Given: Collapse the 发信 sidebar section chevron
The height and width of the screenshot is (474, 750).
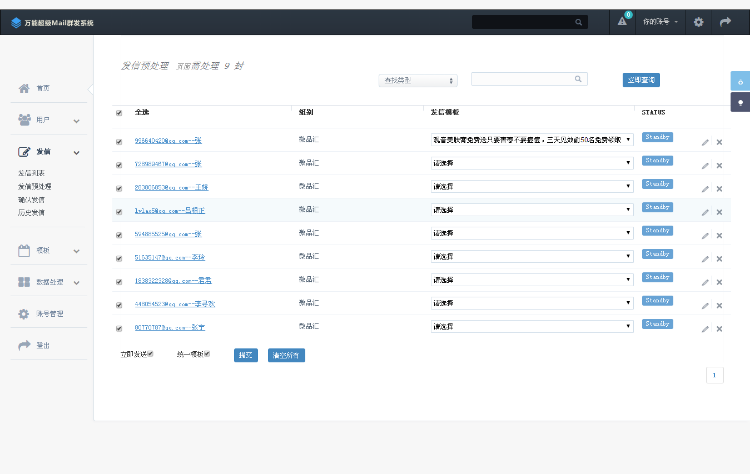Looking at the screenshot, I should click(x=77, y=153).
